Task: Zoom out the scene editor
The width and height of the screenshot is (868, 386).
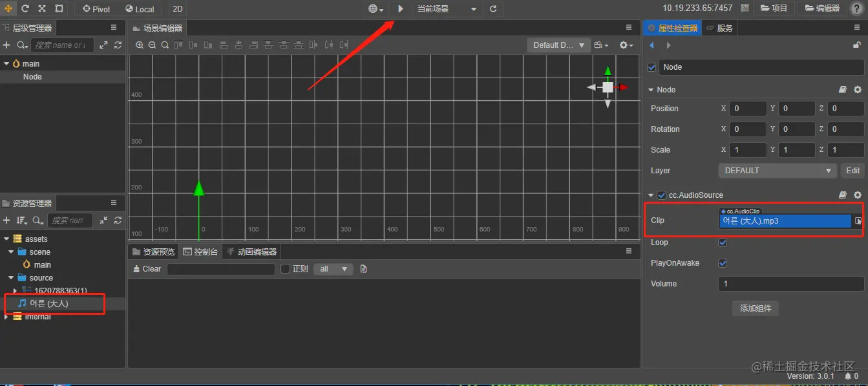Action: click(x=152, y=45)
